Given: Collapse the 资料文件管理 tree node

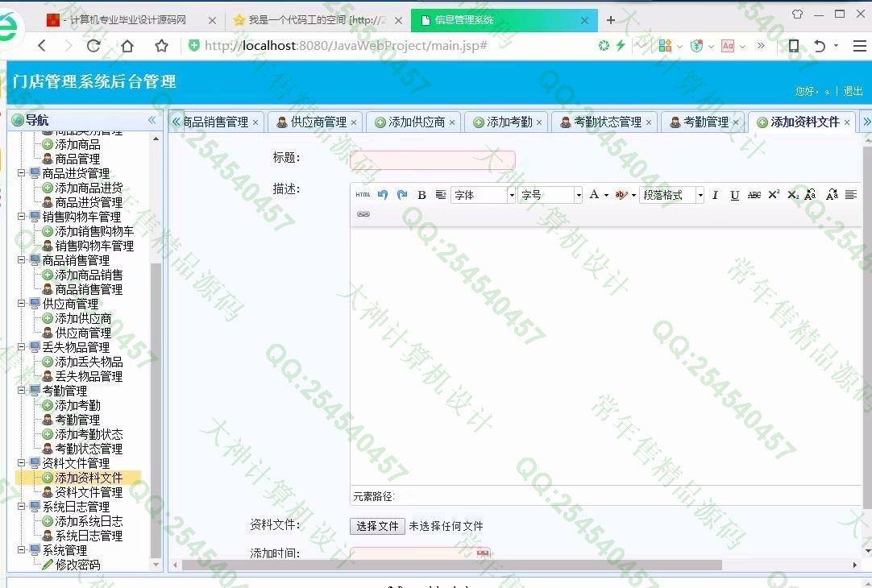Looking at the screenshot, I should (x=21, y=463).
